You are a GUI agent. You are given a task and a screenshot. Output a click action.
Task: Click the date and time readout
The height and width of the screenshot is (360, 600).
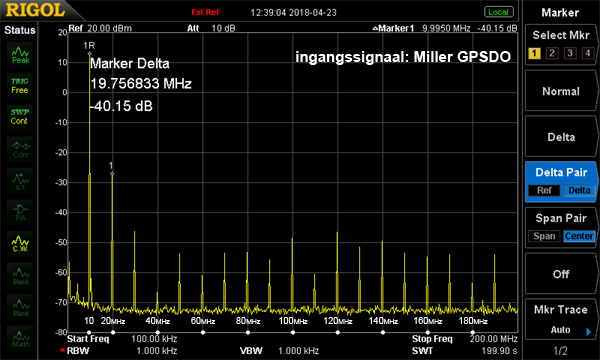[x=293, y=13]
